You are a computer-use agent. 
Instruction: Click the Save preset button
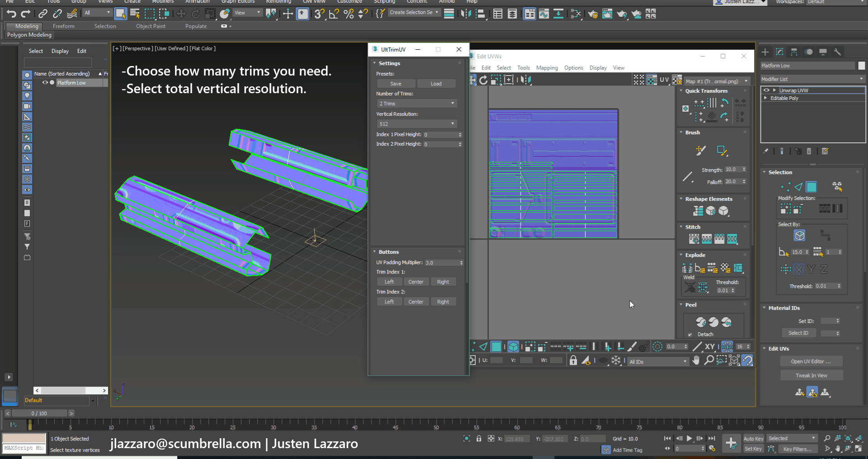396,84
